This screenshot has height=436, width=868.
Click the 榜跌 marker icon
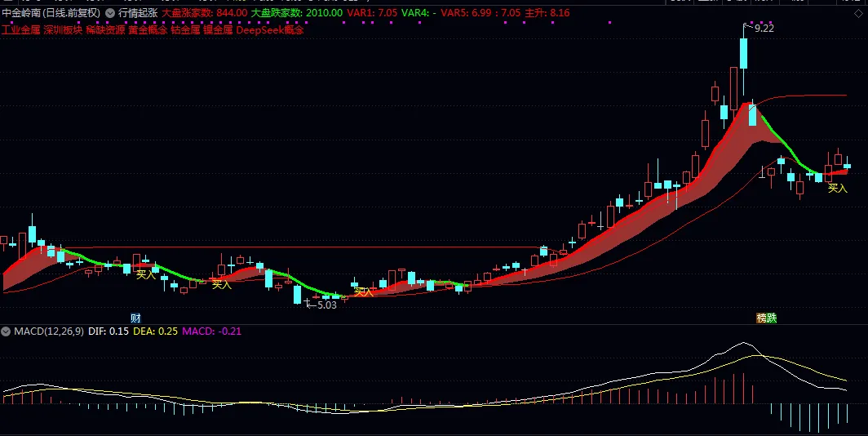click(767, 318)
